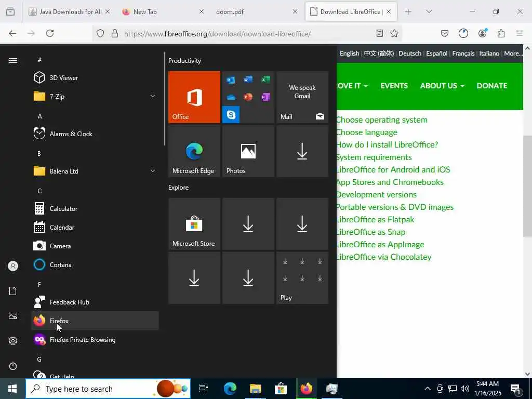Viewport: 532px width, 399px height.
Task: Click the Windows Start button
Action: [12, 389]
